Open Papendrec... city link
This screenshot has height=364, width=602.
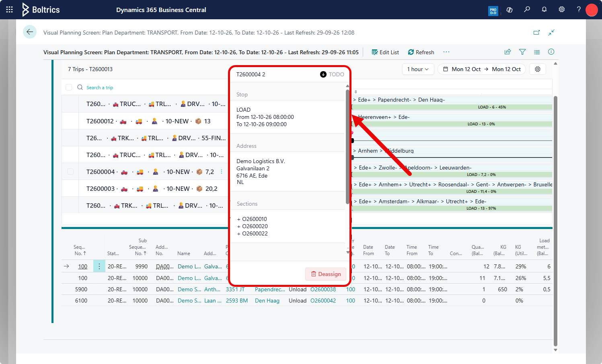[270, 289]
